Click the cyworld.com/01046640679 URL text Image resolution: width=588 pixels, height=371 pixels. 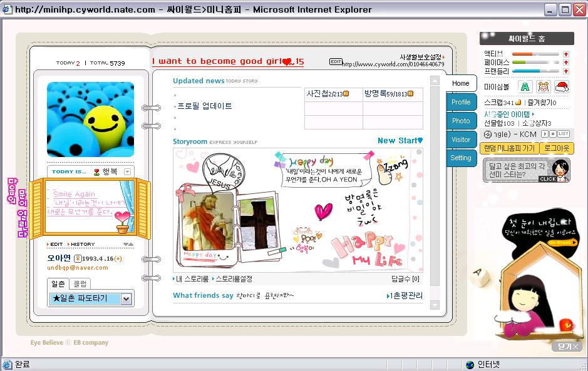pyautogui.click(x=393, y=64)
